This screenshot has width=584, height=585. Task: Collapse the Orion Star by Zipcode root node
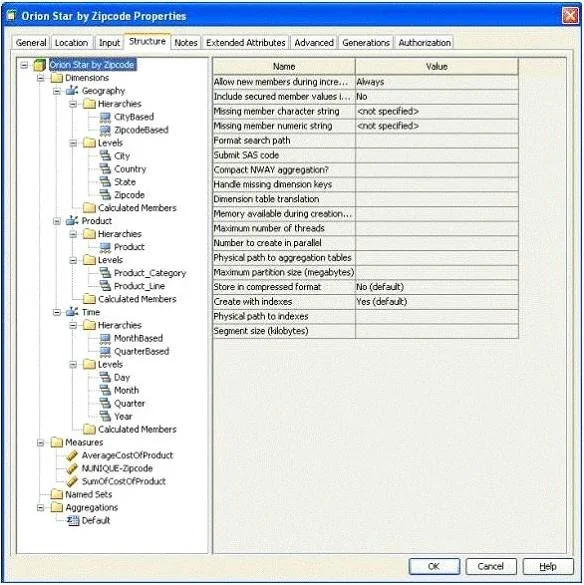click(24, 65)
